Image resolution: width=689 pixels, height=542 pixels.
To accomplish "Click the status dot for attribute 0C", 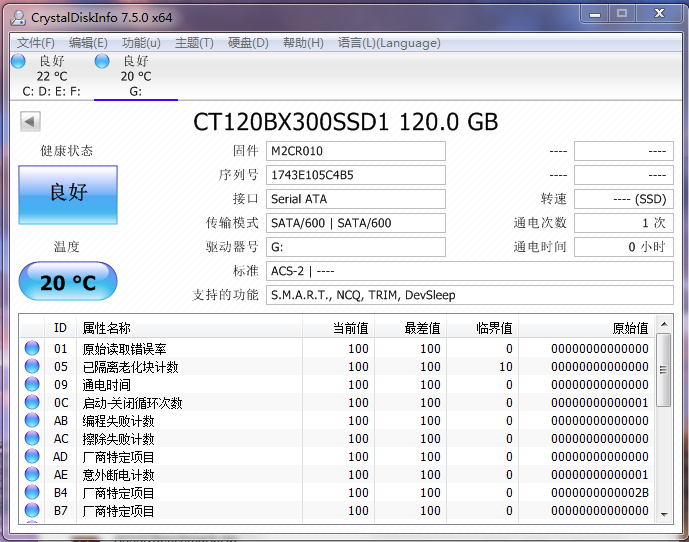I will click(x=32, y=402).
